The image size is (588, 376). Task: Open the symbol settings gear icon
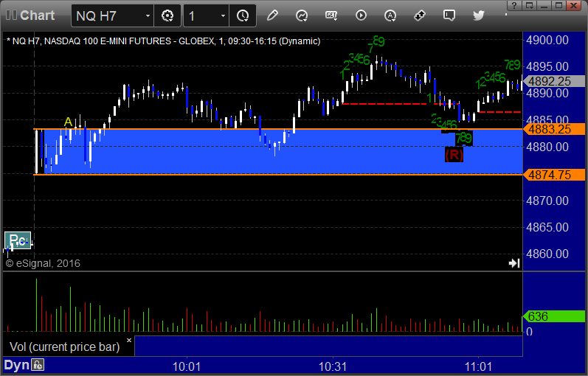pos(167,15)
